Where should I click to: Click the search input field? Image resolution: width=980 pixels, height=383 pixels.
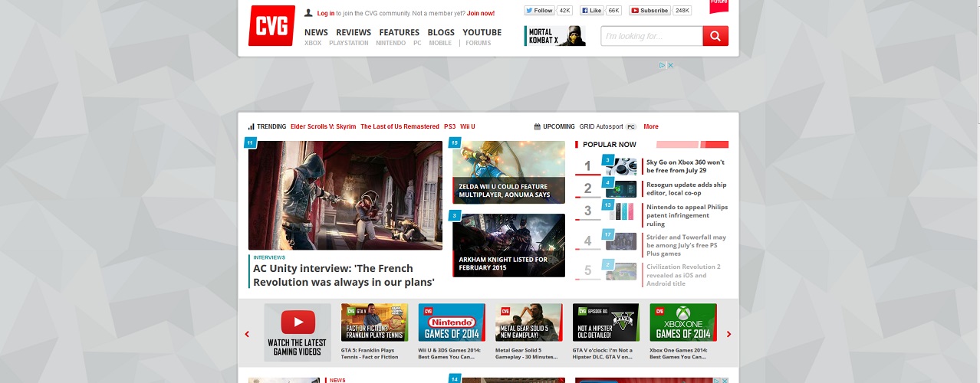(x=652, y=36)
